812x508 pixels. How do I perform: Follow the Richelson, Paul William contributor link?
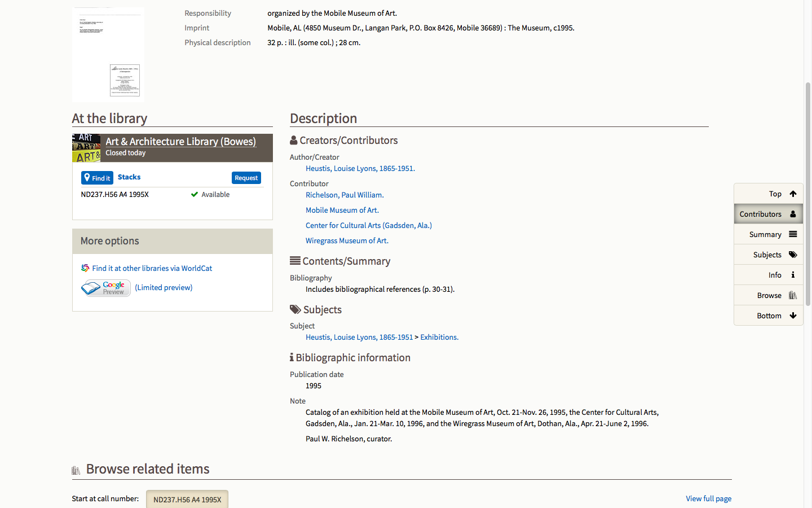344,195
